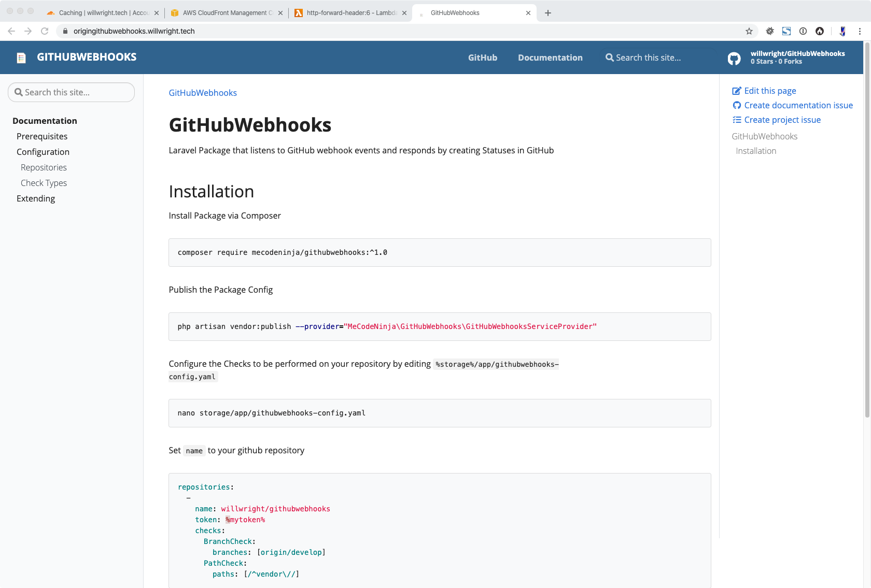Close the GitHubWebhooks tab
The height and width of the screenshot is (588, 871).
click(x=528, y=13)
